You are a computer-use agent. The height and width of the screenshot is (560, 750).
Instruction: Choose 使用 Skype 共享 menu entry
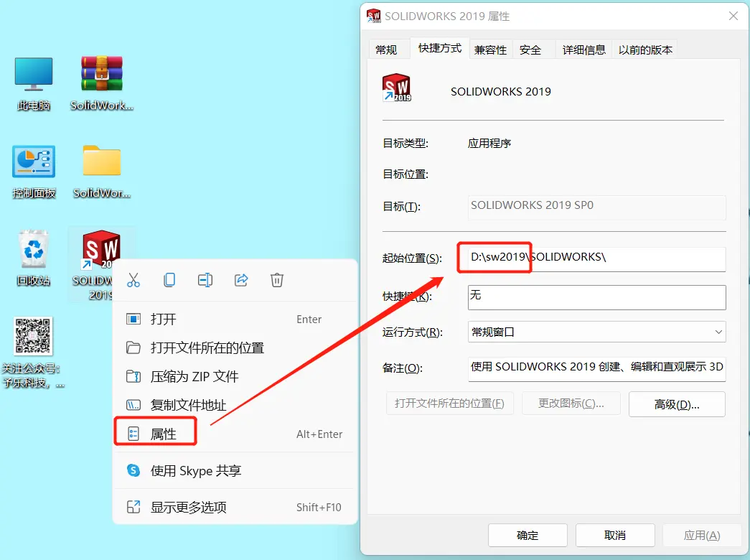point(235,471)
